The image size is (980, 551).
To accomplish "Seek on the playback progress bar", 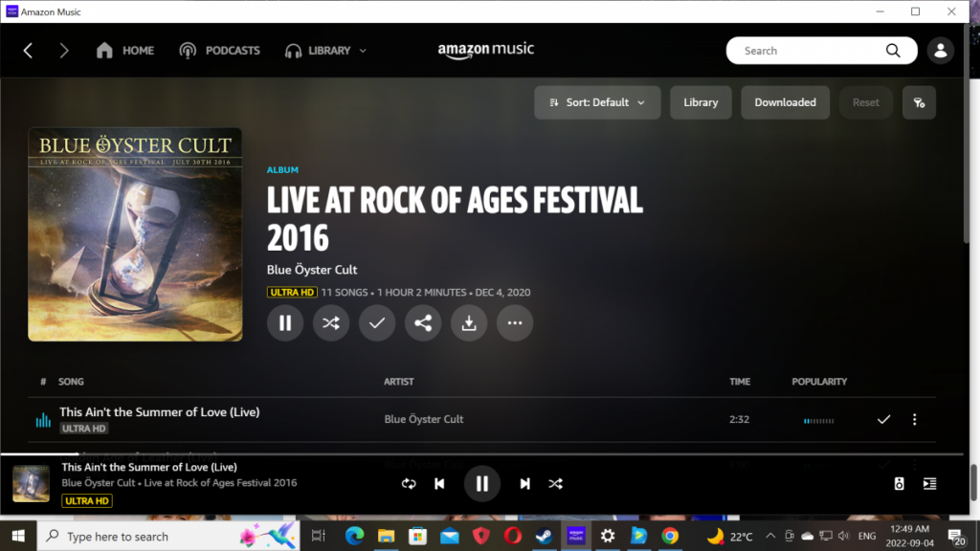I will [x=481, y=454].
